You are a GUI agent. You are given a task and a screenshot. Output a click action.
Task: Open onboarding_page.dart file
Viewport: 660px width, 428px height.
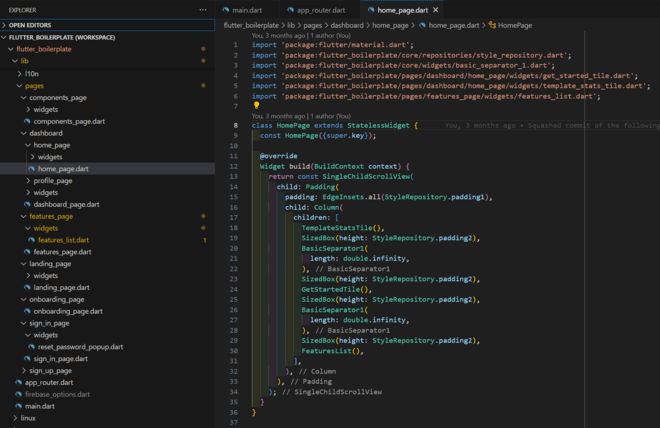click(x=107, y=311)
